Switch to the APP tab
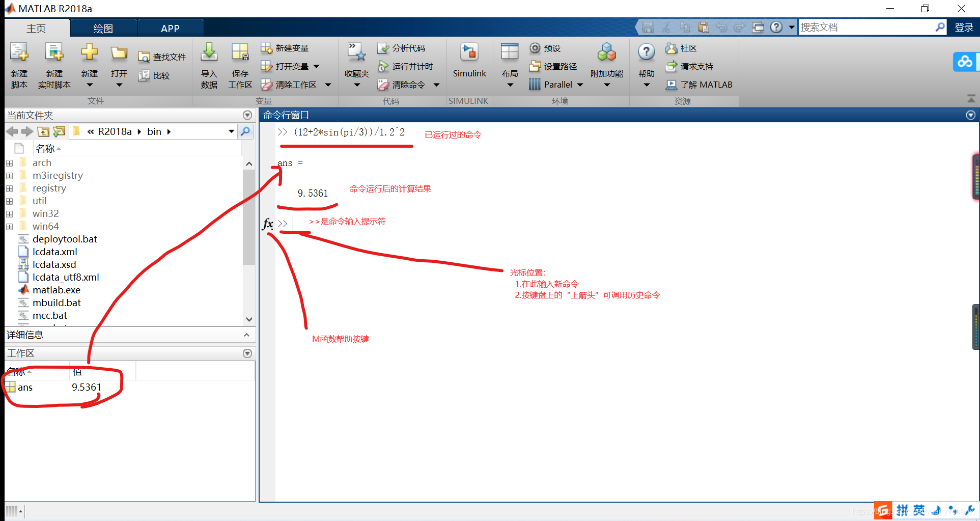This screenshot has height=521, width=980. coord(170,29)
